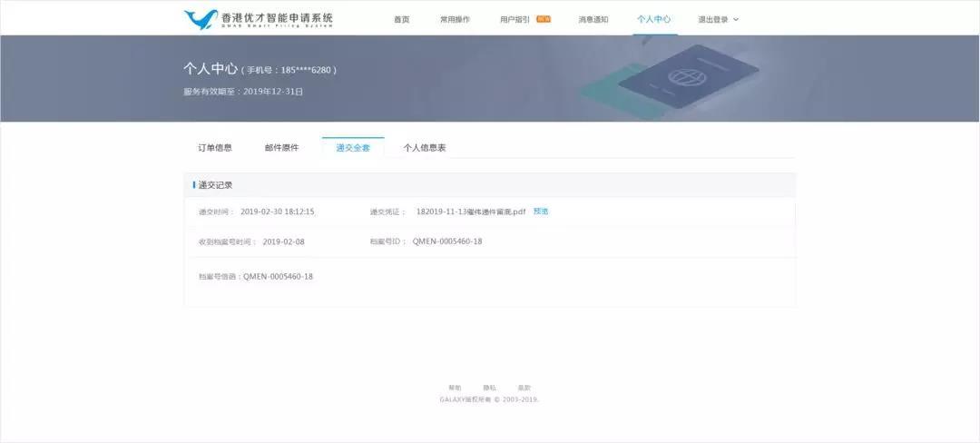Click the whale logo of 香港优才智能申请系统

[x=201, y=19]
